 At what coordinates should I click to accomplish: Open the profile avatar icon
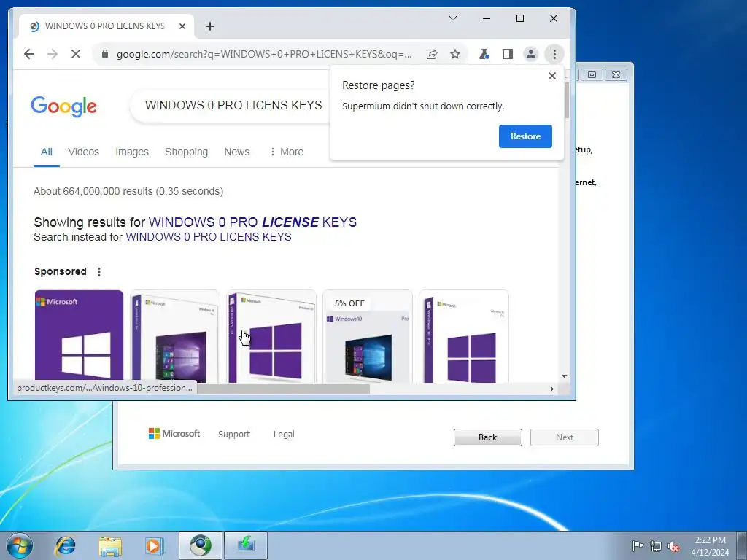click(531, 54)
